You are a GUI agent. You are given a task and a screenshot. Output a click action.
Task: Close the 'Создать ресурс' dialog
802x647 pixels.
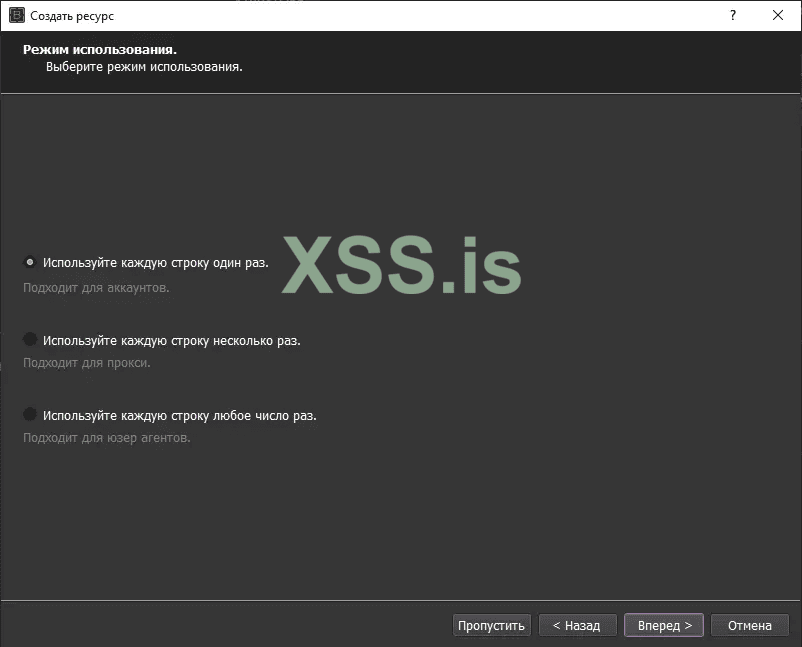click(778, 15)
